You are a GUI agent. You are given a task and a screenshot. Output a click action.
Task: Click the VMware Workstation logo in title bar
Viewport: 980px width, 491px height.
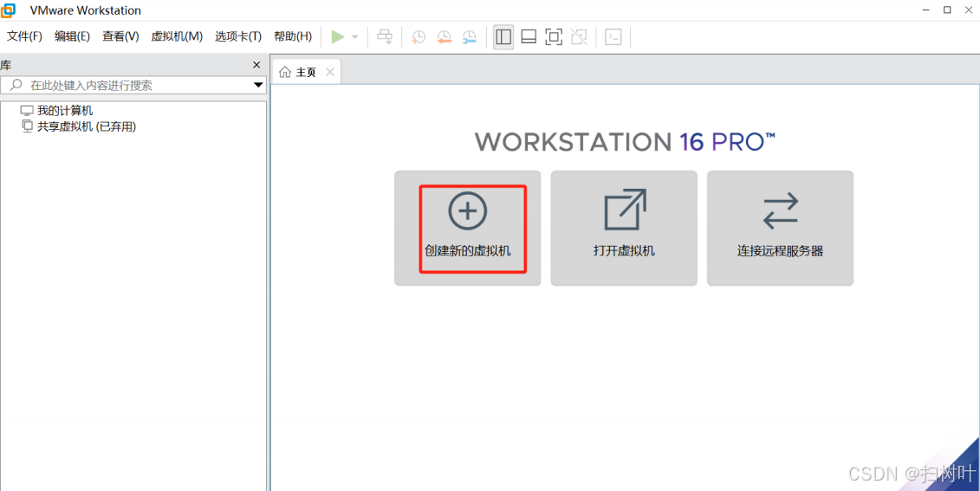(9, 10)
